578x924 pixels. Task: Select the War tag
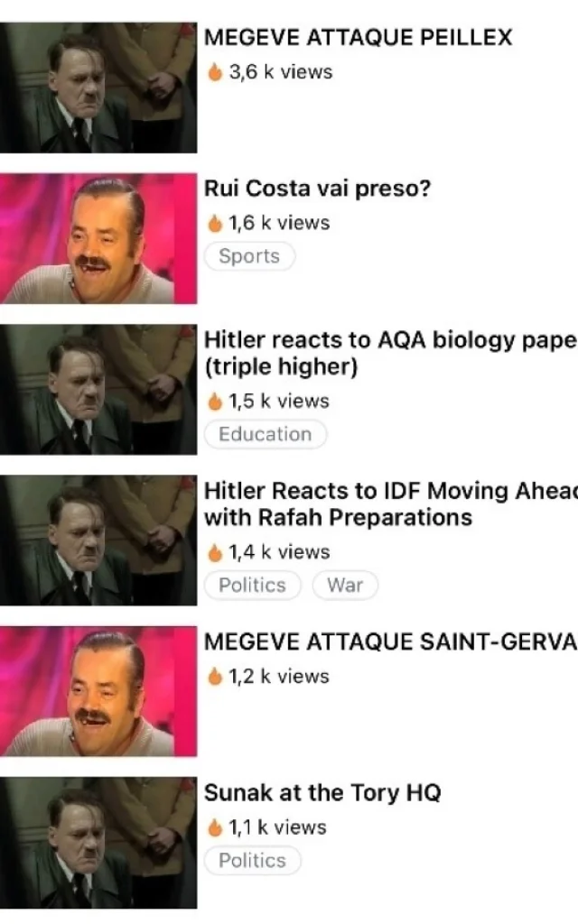coord(345,585)
